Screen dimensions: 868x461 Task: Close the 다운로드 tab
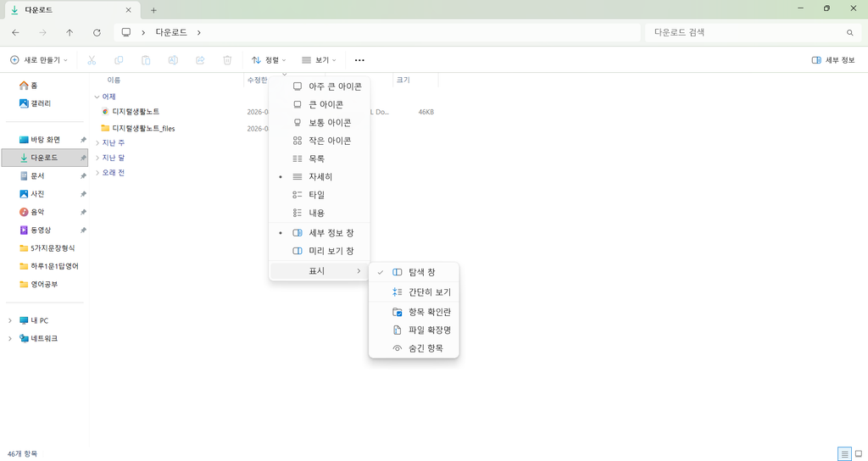click(x=129, y=10)
